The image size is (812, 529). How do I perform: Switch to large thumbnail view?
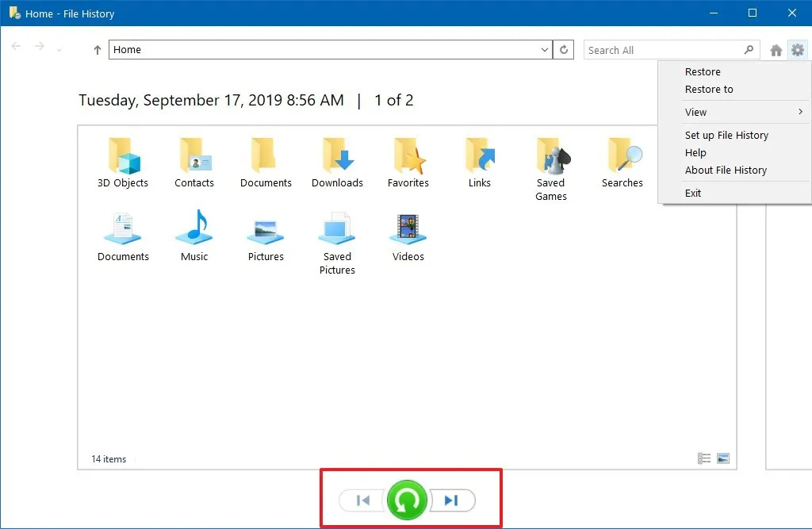click(722, 458)
